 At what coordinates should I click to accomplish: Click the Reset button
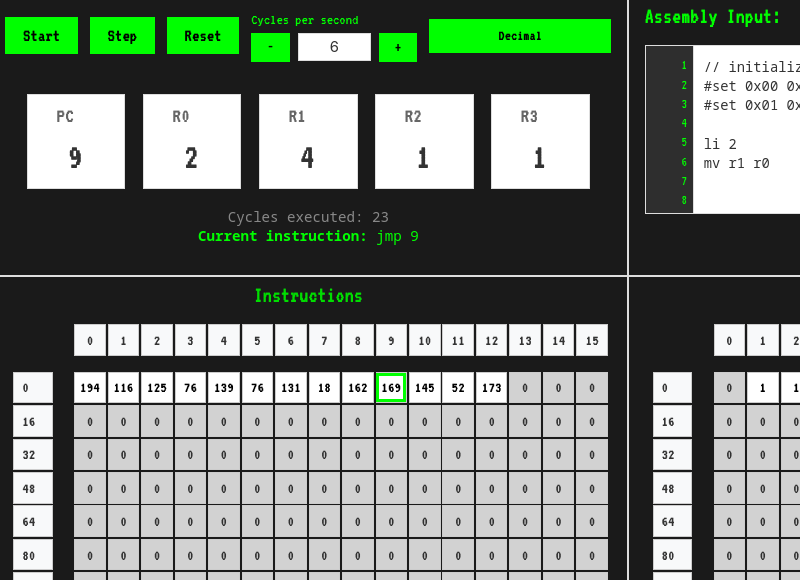(x=203, y=36)
